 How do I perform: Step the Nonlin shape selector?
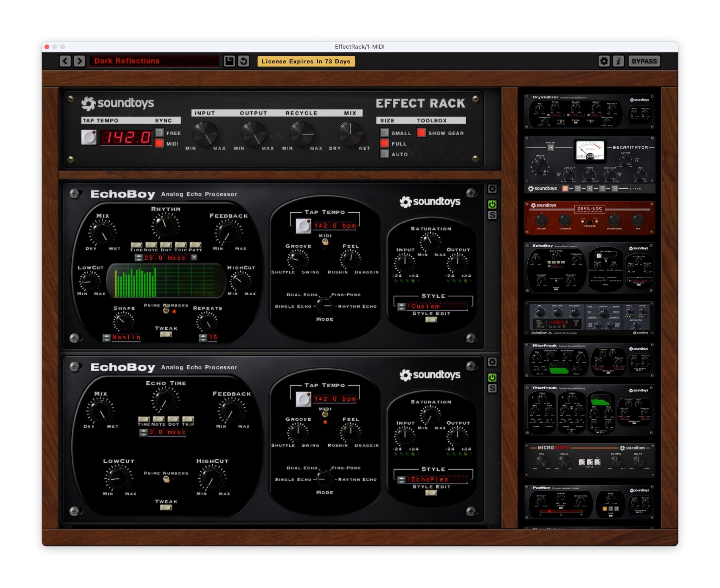point(107,338)
